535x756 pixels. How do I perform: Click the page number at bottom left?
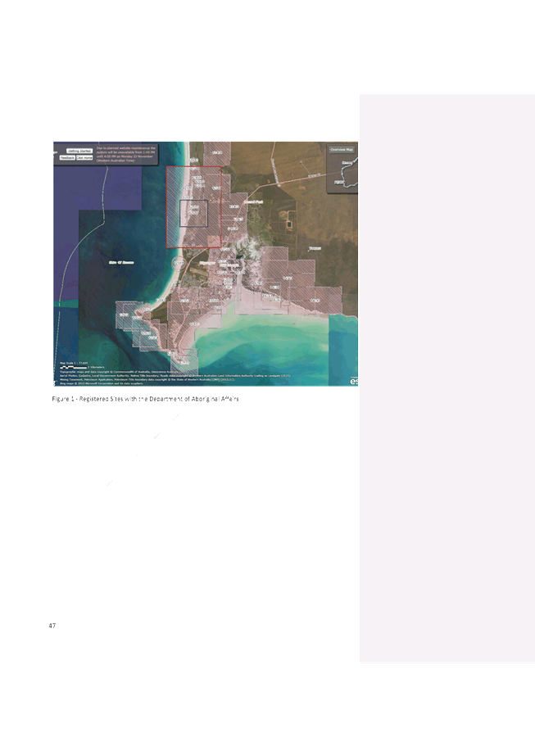tap(52, 626)
